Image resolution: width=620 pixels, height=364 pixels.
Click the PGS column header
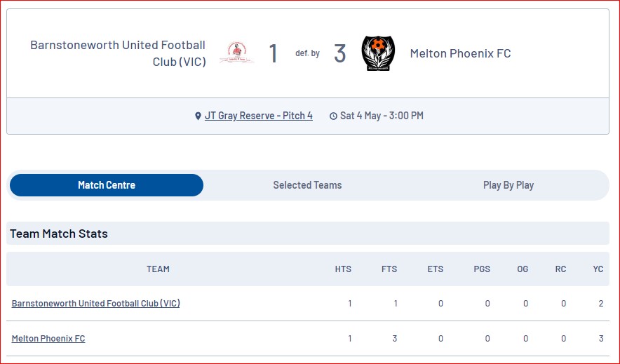[482, 269]
